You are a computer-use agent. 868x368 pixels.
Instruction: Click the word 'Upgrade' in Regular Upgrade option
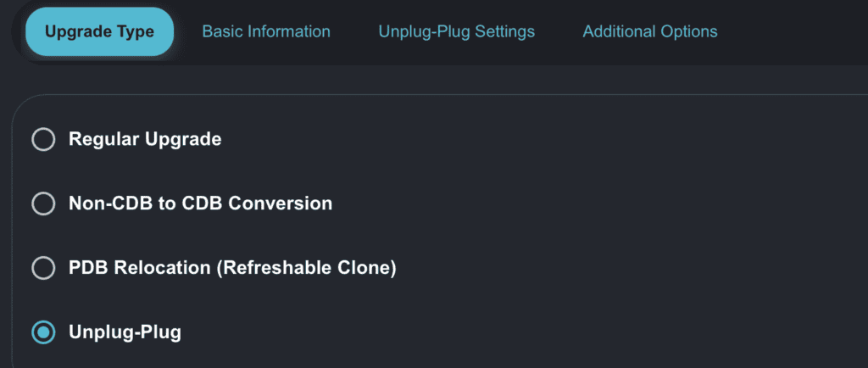point(181,139)
